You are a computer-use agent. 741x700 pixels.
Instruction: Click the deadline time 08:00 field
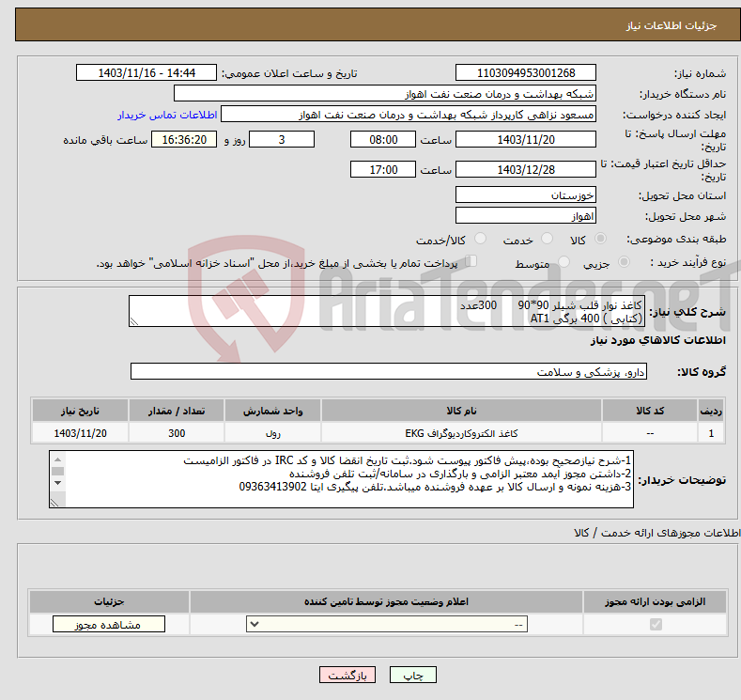[383, 139]
